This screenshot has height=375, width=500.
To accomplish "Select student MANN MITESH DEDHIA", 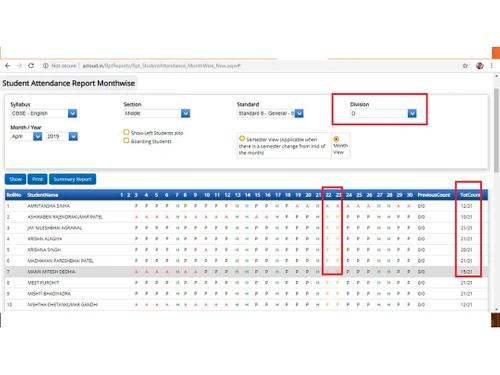I will point(51,272).
